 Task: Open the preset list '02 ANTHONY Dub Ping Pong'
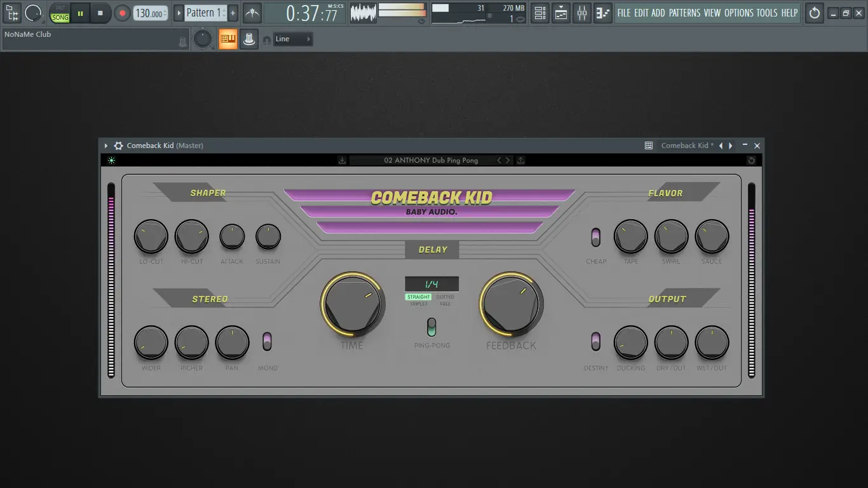click(431, 160)
